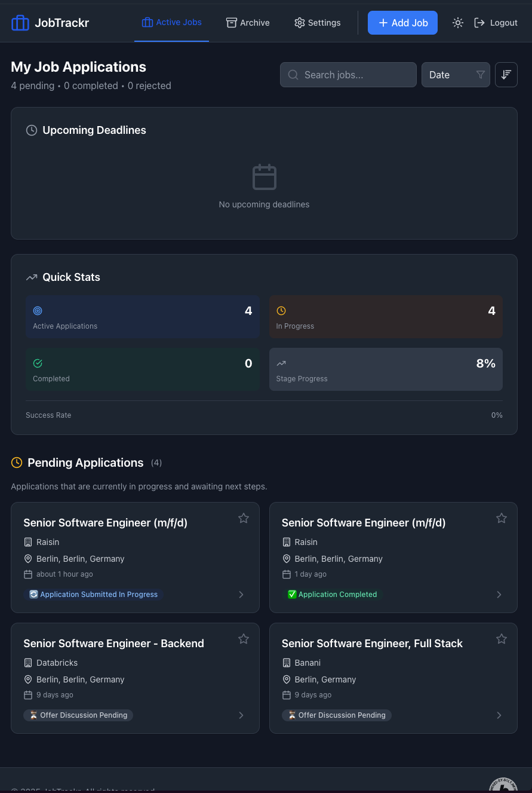This screenshot has width=532, height=793.
Task: Click the empty deadlines calendar icon
Action: [x=265, y=177]
